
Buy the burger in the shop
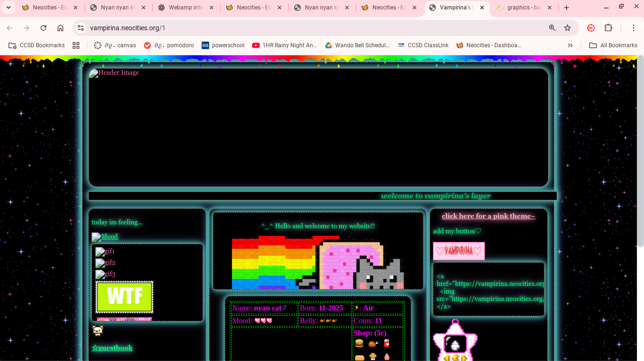point(359,344)
